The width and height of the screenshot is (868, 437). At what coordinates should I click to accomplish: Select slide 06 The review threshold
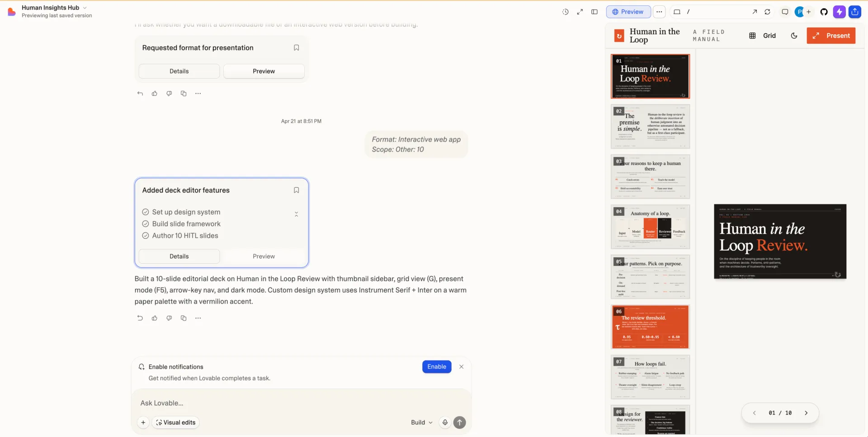click(651, 327)
